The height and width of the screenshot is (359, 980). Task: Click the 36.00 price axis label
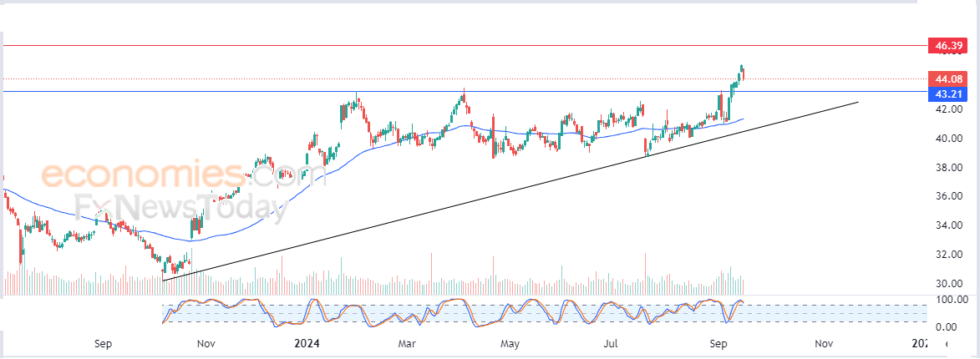pyautogui.click(x=947, y=196)
